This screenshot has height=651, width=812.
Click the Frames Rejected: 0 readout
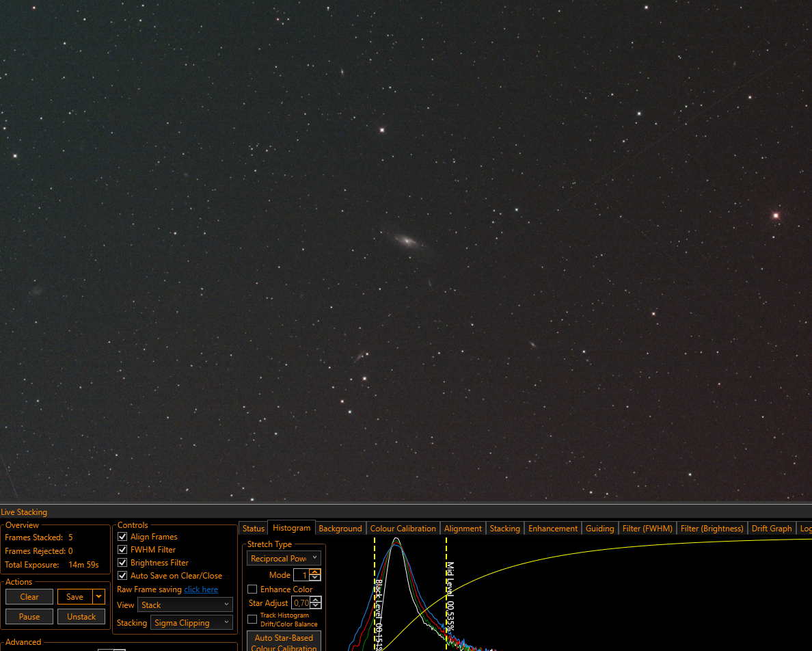point(39,551)
